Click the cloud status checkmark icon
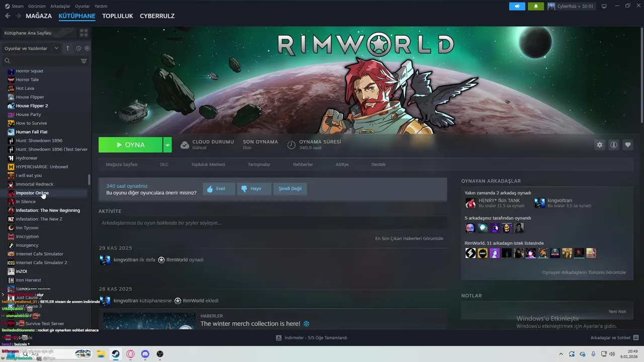 click(x=185, y=145)
